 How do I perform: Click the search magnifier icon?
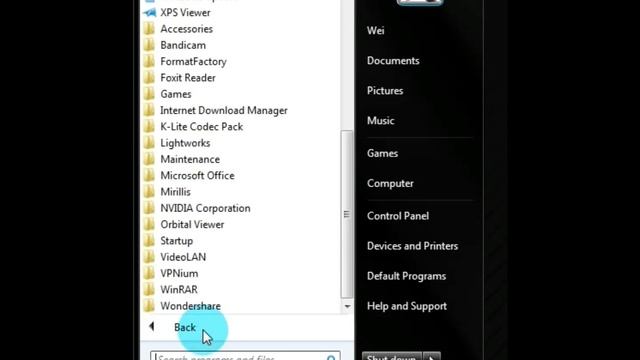coord(331,358)
